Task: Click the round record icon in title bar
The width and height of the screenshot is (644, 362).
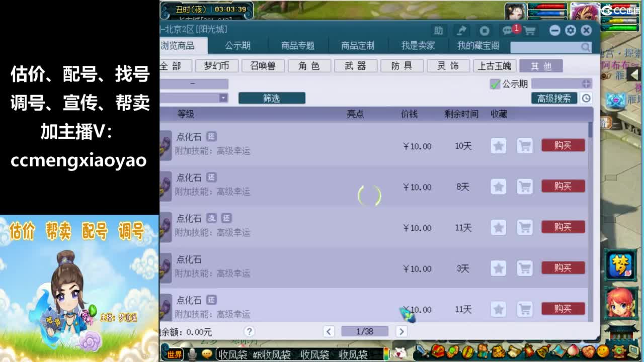Action: 484,31
